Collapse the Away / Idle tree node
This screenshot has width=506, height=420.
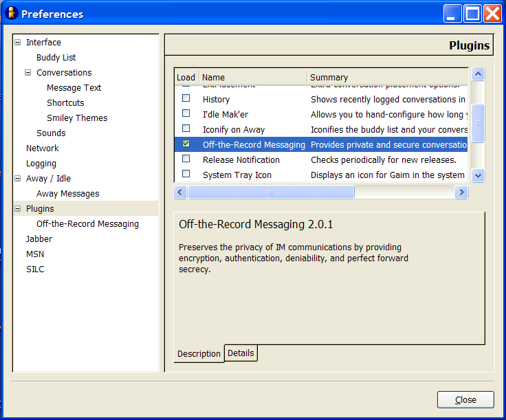click(18, 179)
